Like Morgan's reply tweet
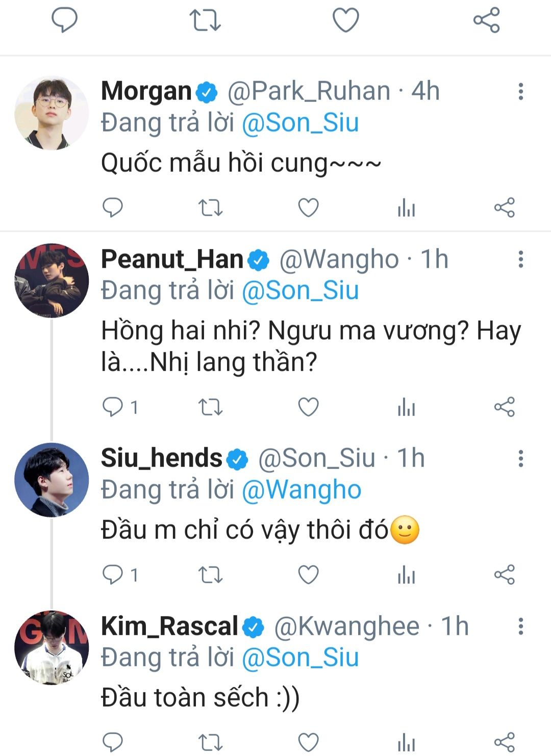551x756 pixels. (x=308, y=207)
